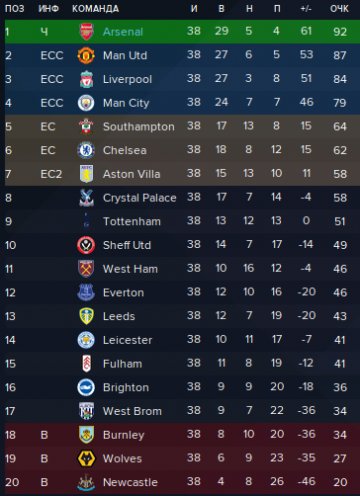Select the Wolves badge icon
The image size is (360, 496).
pyautogui.click(x=86, y=458)
